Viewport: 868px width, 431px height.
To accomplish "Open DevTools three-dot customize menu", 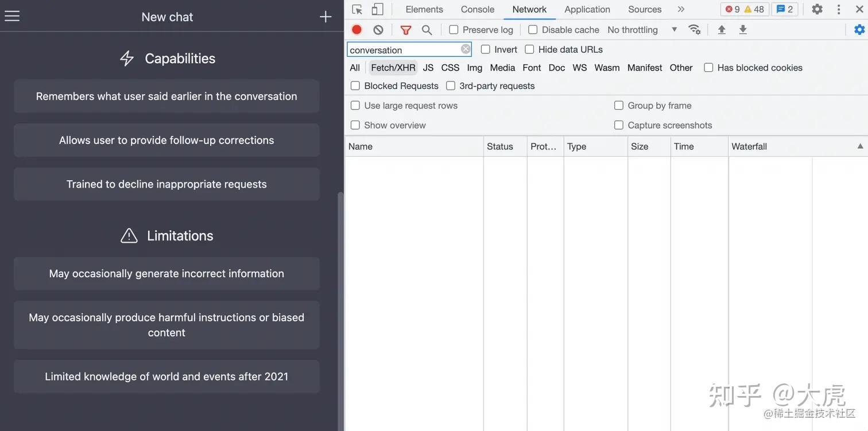I will [839, 9].
